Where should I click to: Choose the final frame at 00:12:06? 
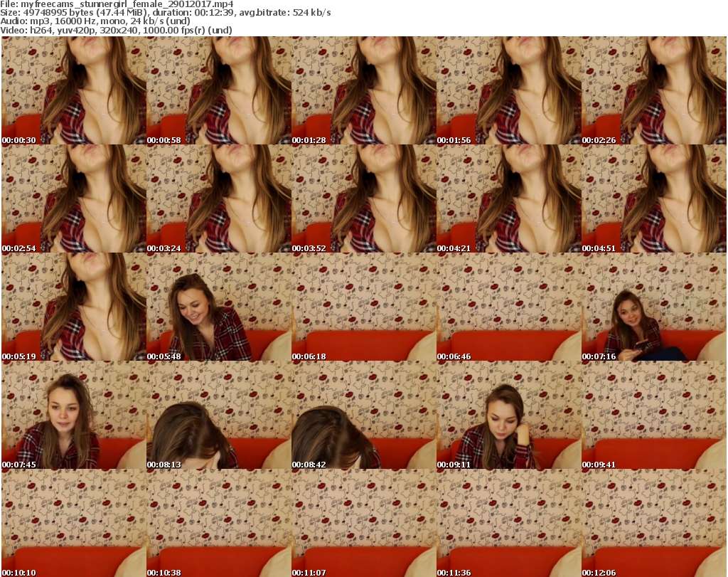pos(654,523)
